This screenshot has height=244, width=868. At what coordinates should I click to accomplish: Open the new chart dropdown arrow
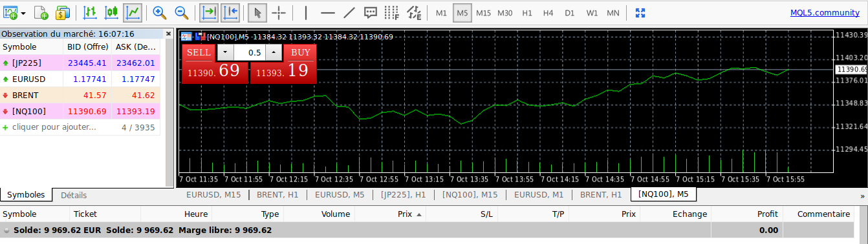coord(24,13)
